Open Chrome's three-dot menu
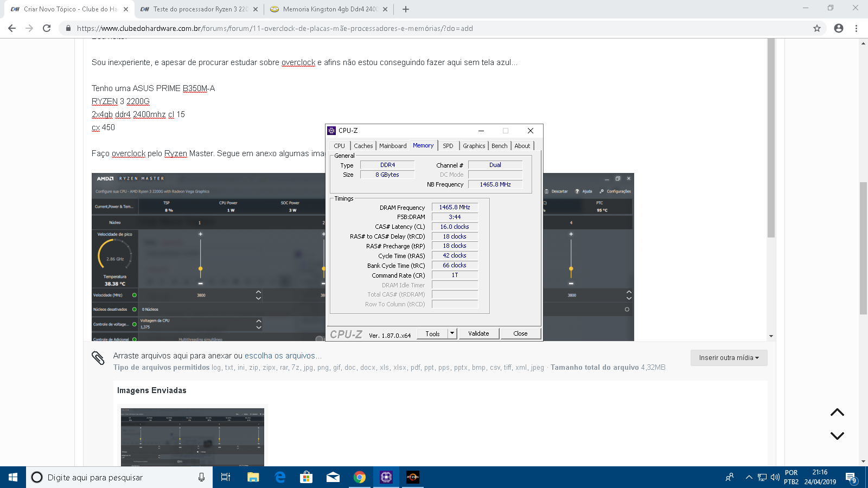Screen dimensions: 868x488 (856, 28)
